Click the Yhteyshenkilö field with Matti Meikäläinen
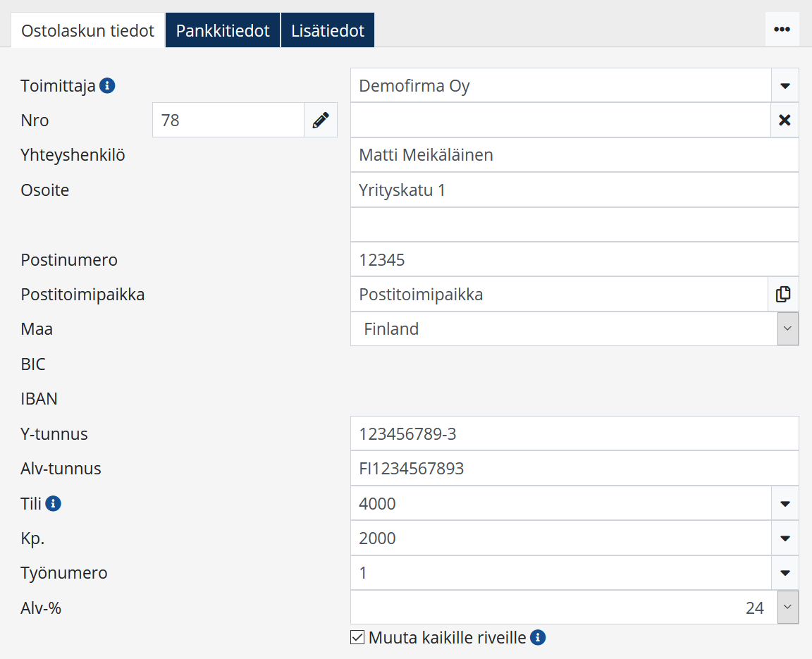The image size is (812, 659). (574, 155)
